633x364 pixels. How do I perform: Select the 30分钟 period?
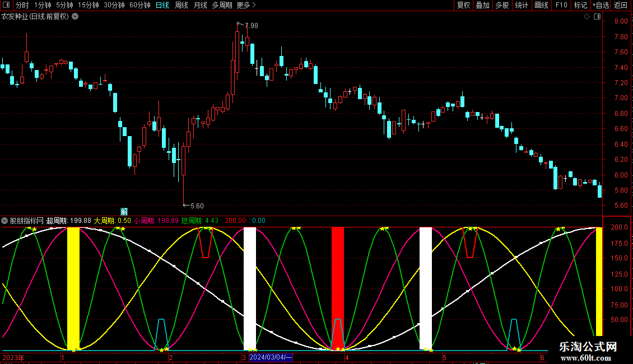click(114, 5)
